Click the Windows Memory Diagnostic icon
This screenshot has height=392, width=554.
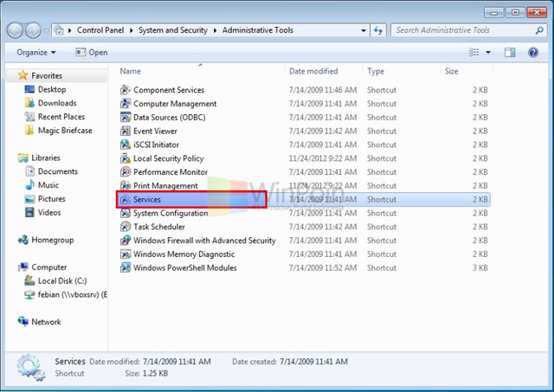coord(125,254)
